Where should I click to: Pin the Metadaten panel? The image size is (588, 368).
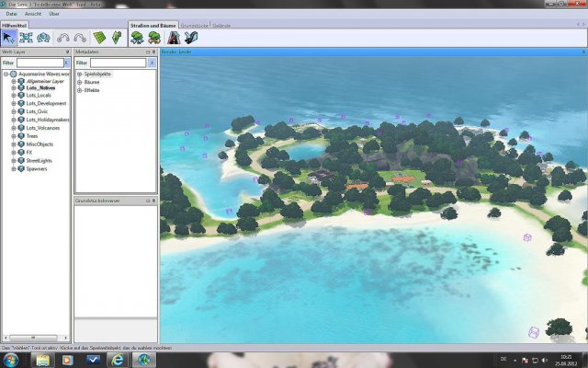tap(153, 52)
